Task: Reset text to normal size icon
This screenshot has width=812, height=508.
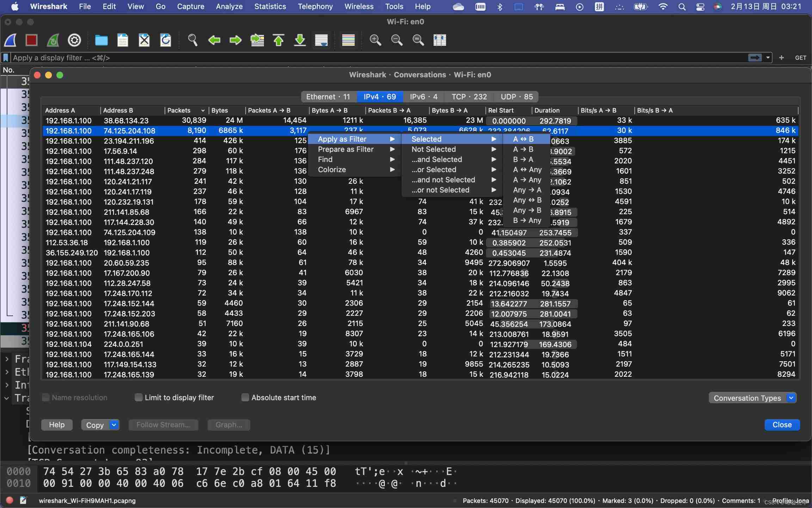Action: click(418, 40)
